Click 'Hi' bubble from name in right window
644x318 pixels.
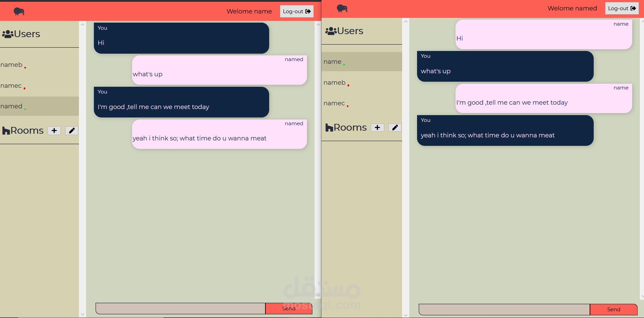pos(544,34)
